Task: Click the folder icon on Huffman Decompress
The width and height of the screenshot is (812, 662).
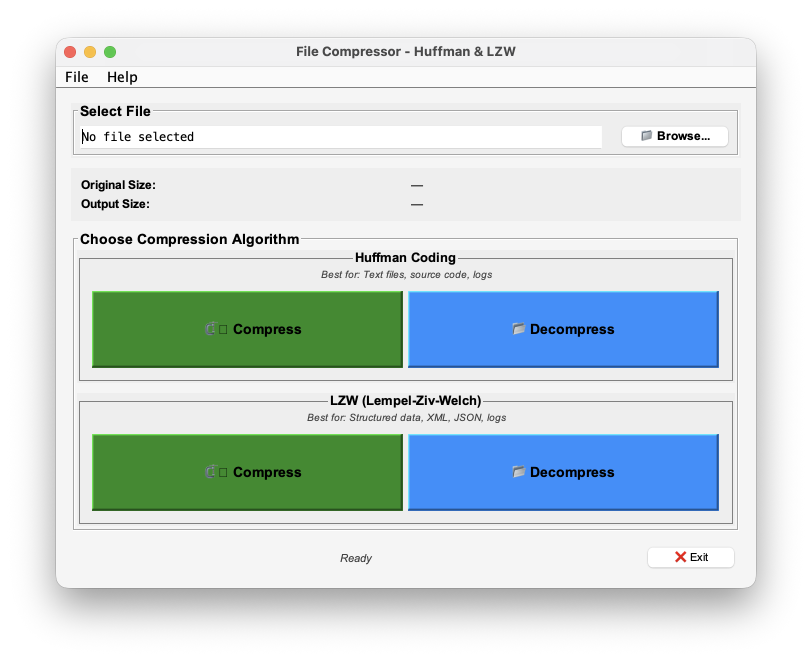Action: click(x=518, y=329)
